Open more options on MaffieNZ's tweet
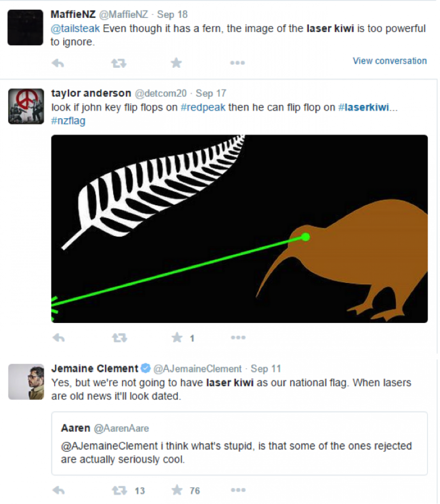Viewport: 440px width, 504px height. pyautogui.click(x=237, y=63)
